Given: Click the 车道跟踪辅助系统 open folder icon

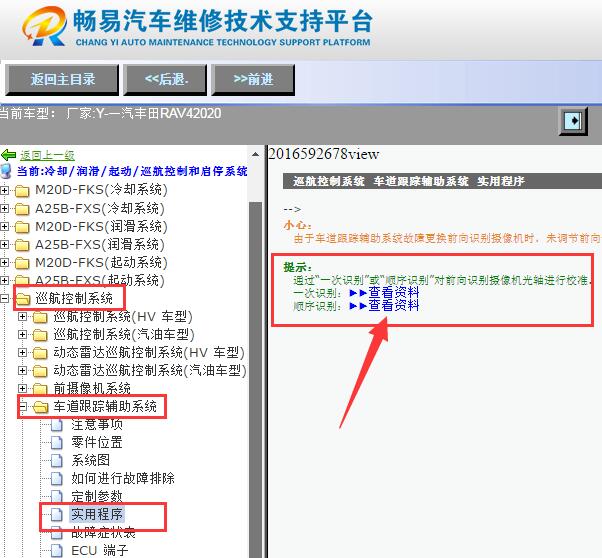Looking at the screenshot, I should [41, 407].
